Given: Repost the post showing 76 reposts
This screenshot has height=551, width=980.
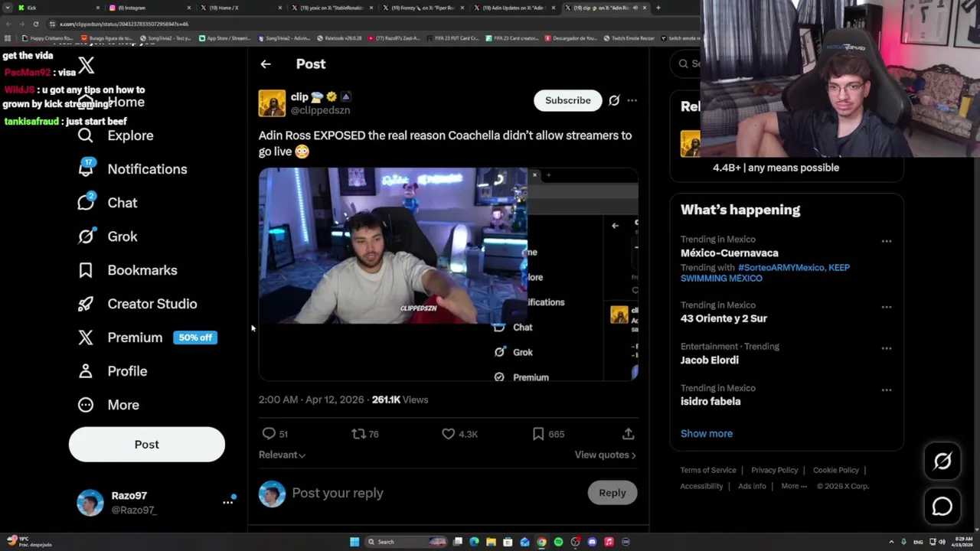Looking at the screenshot, I should pos(358,434).
